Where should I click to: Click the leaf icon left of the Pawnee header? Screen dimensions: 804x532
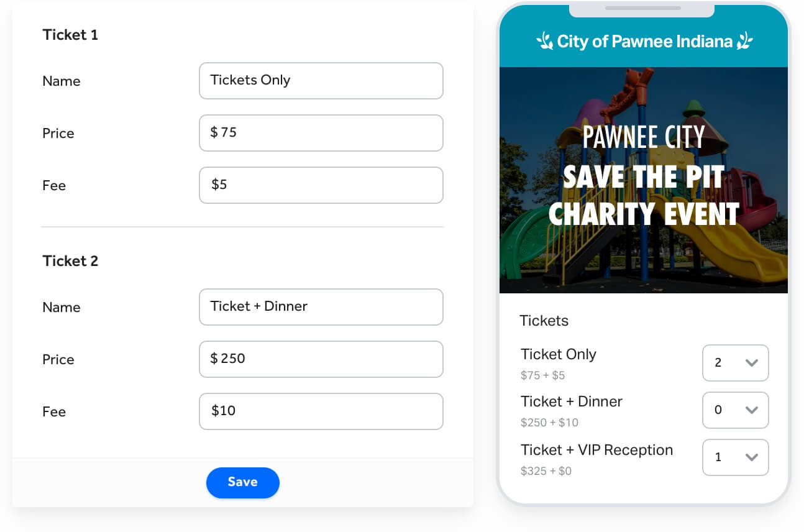click(x=543, y=41)
